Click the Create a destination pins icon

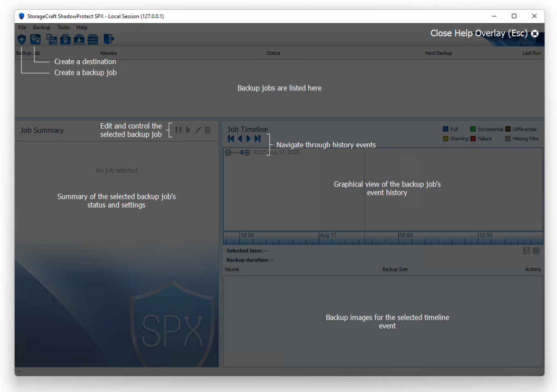tap(35, 39)
